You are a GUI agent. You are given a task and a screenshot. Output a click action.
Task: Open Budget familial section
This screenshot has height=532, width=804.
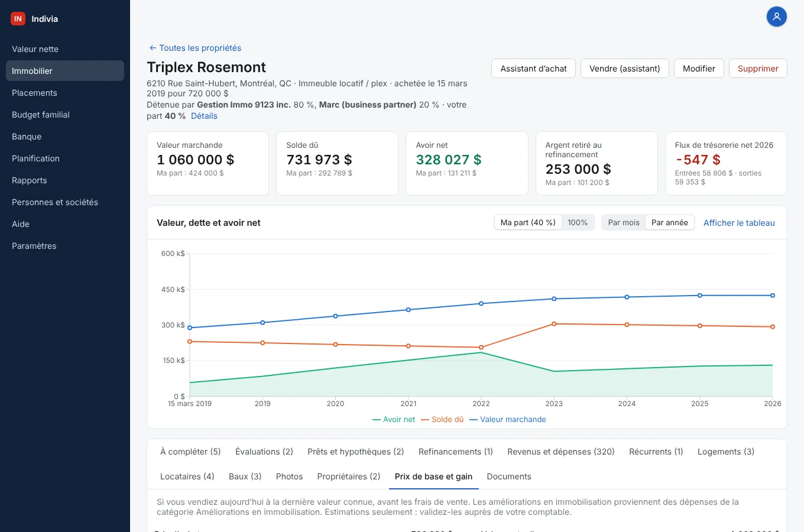coord(65,115)
